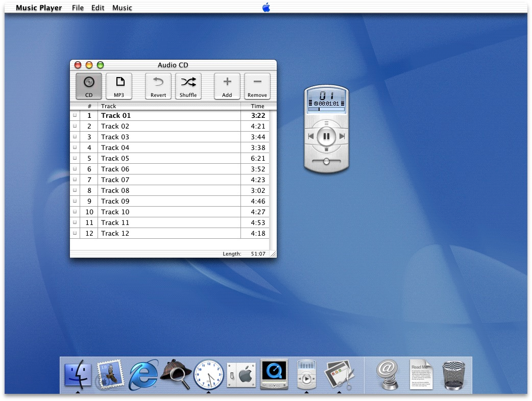Click track number 10 cell

tap(89, 212)
